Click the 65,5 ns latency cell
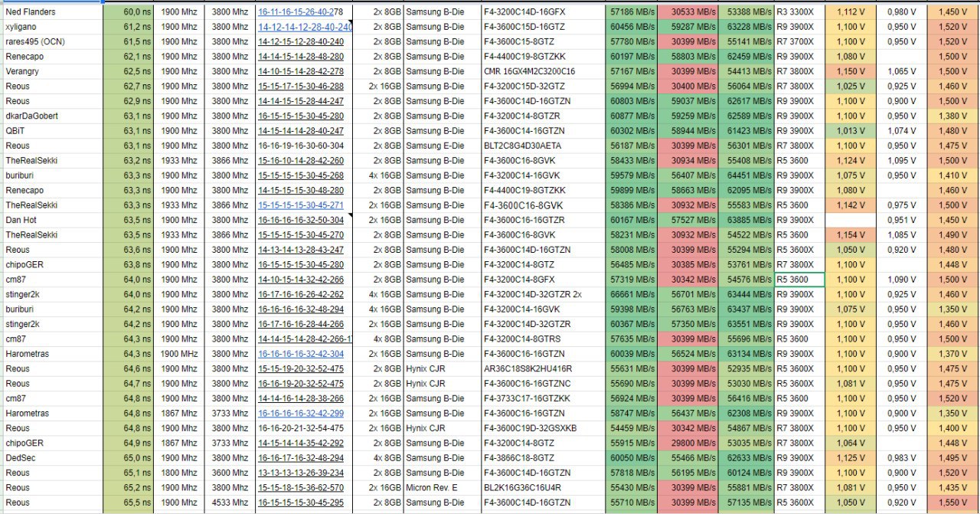 (128, 503)
